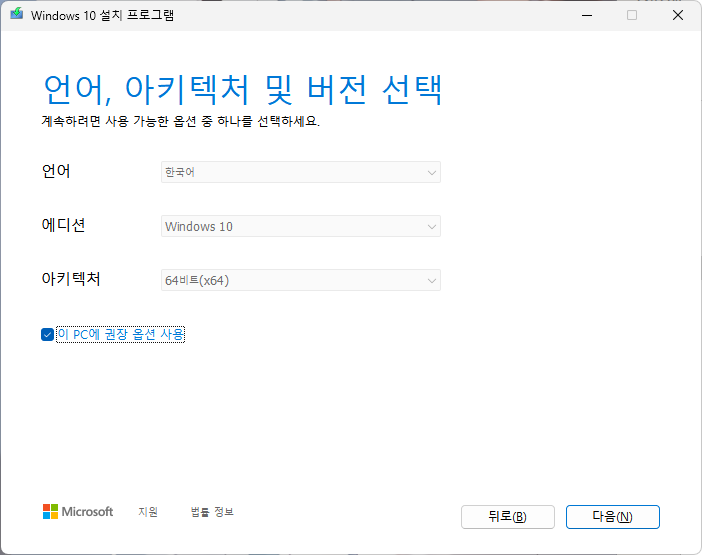Minimize the Windows 10 setup window
The height and width of the screenshot is (555, 702).
click(x=587, y=15)
